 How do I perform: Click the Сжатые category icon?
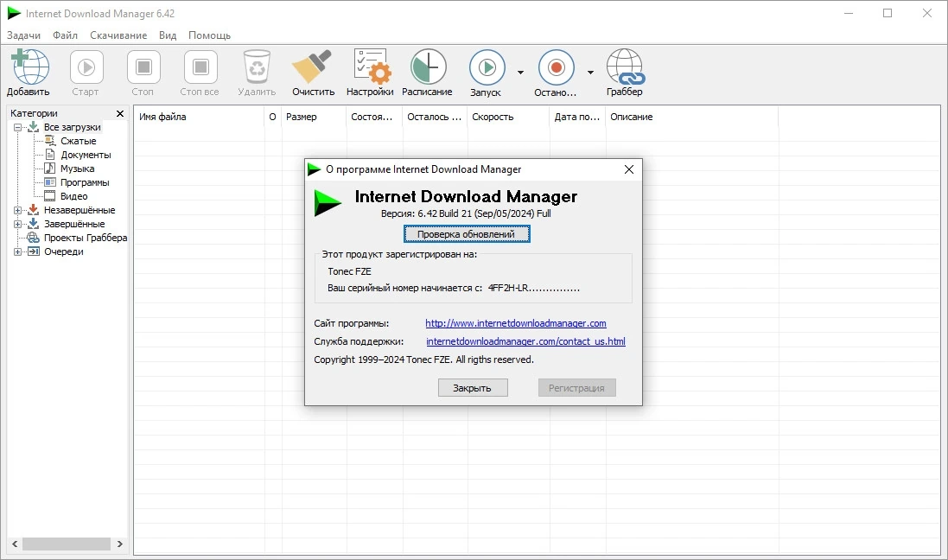(50, 141)
